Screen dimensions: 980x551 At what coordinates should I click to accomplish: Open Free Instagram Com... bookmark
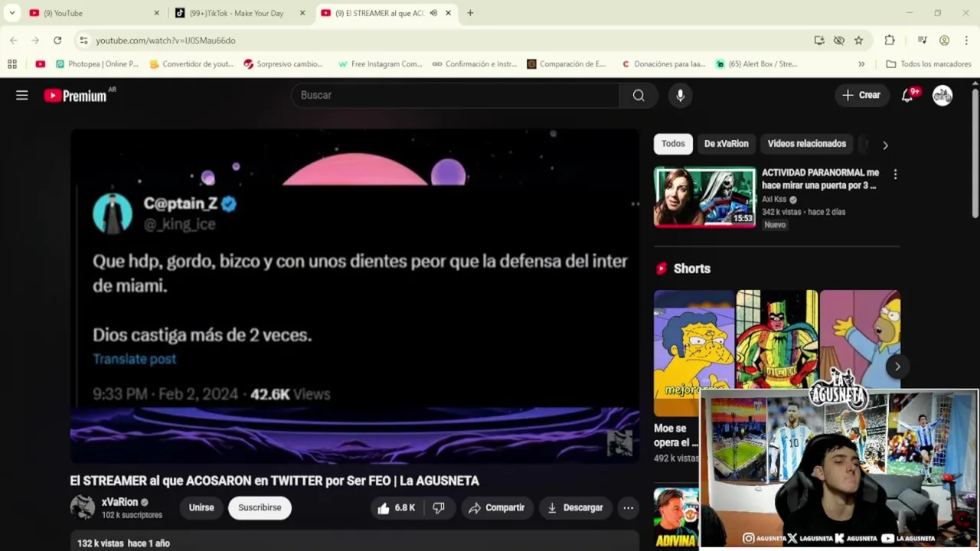pyautogui.click(x=381, y=64)
